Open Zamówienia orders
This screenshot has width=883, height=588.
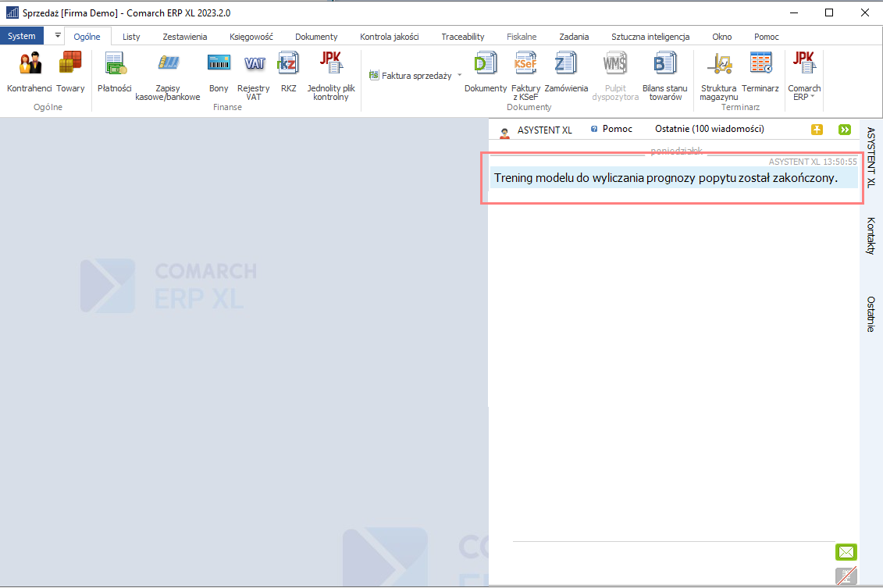(566, 72)
